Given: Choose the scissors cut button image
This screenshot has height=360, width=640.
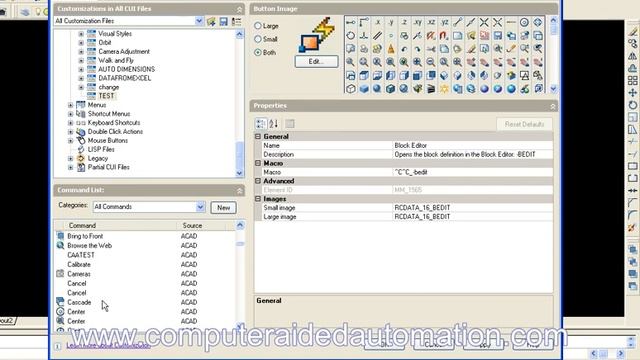Looking at the screenshot, I should tap(431, 49).
